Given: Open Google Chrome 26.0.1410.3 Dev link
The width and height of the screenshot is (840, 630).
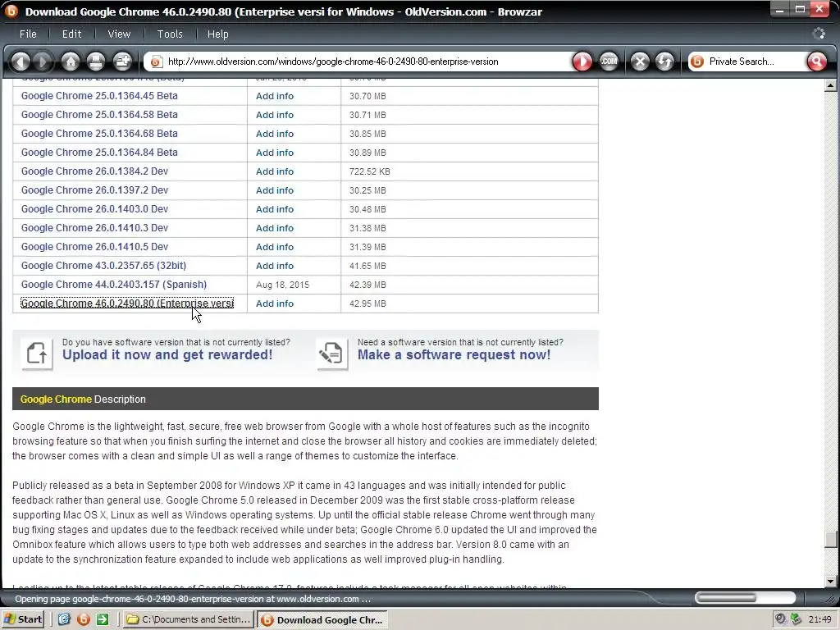Looking at the screenshot, I should click(x=94, y=228).
